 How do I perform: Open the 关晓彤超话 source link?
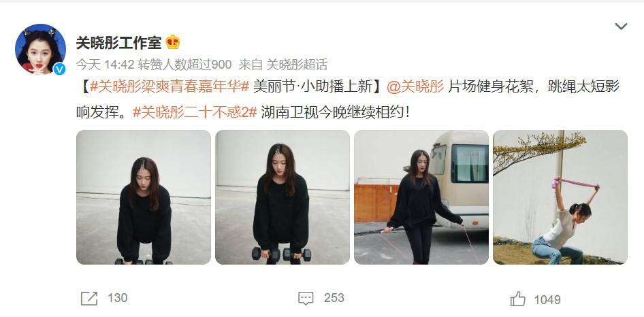point(297,64)
